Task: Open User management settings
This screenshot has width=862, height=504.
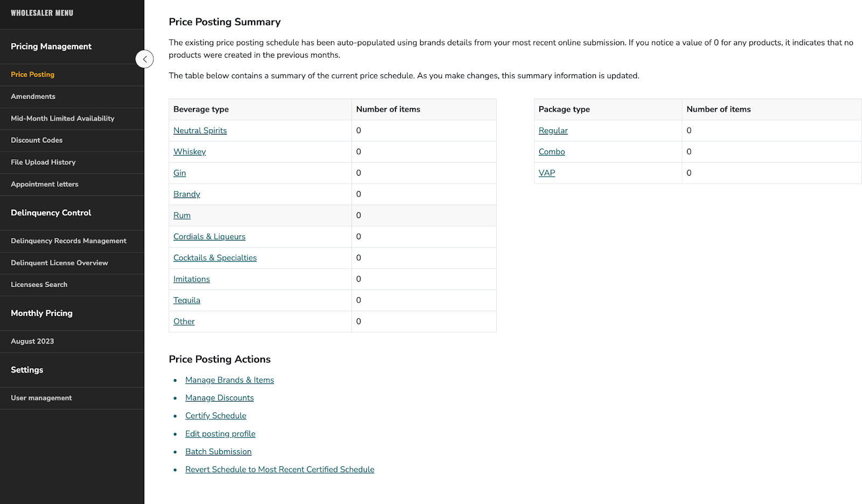Action: tap(41, 398)
